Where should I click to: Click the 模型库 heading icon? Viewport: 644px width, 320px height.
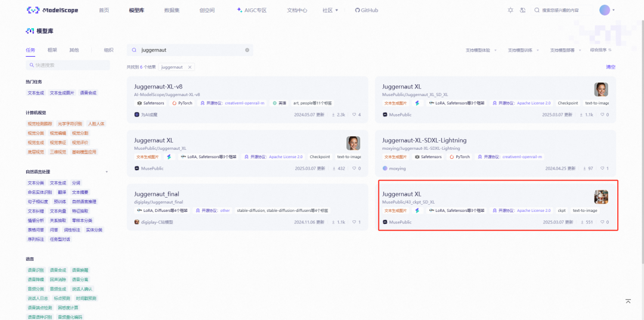(x=30, y=31)
